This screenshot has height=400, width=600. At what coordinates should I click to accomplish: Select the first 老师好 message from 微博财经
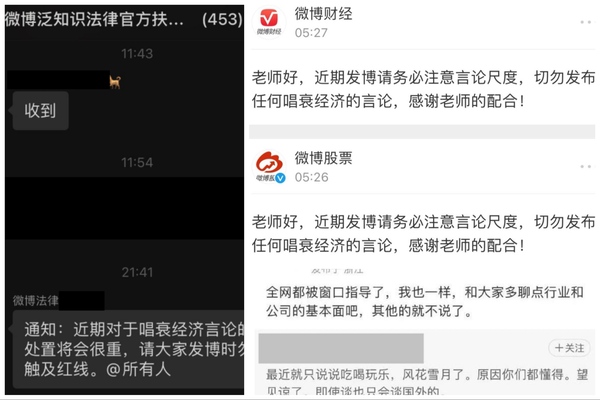tap(423, 89)
